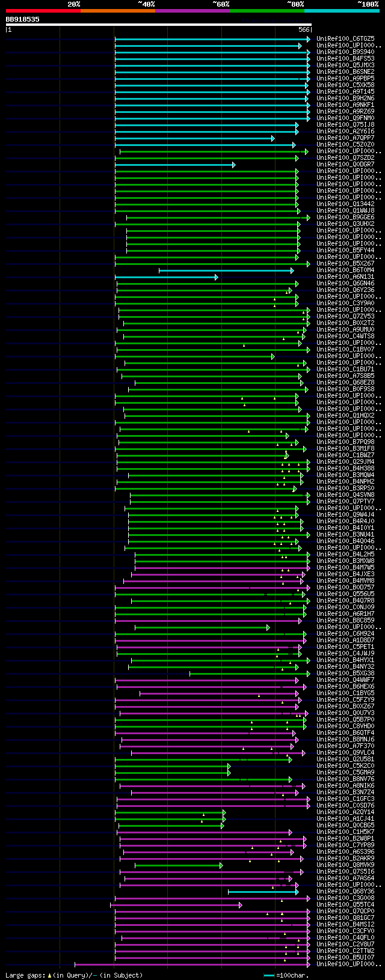The height and width of the screenshot is (980, 385).
Task: Select the UniRef100_Q6GN46 label
Action: pyautogui.click(x=345, y=283)
